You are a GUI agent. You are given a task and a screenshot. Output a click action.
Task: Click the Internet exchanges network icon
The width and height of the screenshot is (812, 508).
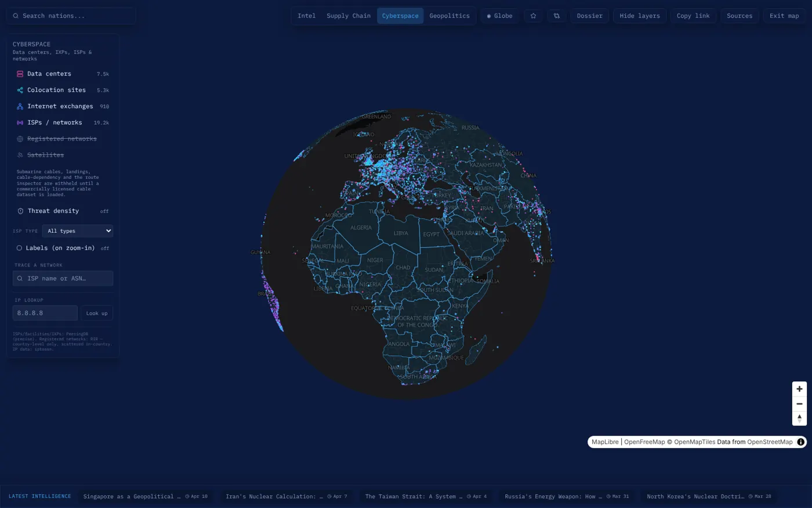20,106
